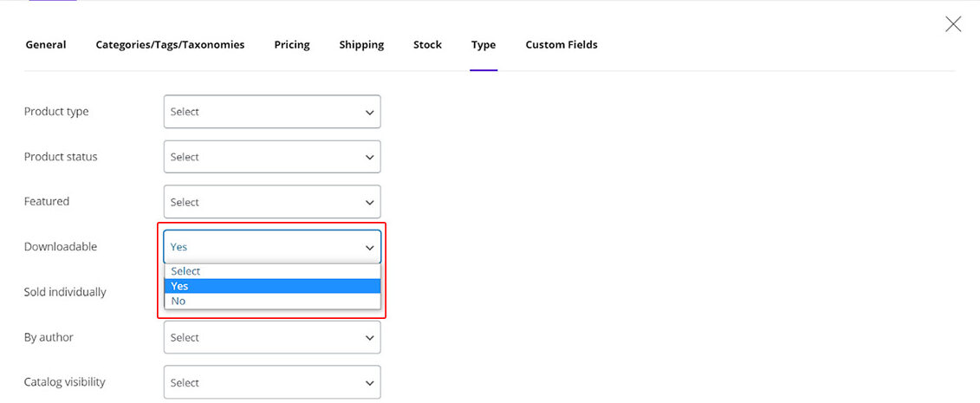Switch to the General tab
This screenshot has width=980, height=403.
[46, 45]
